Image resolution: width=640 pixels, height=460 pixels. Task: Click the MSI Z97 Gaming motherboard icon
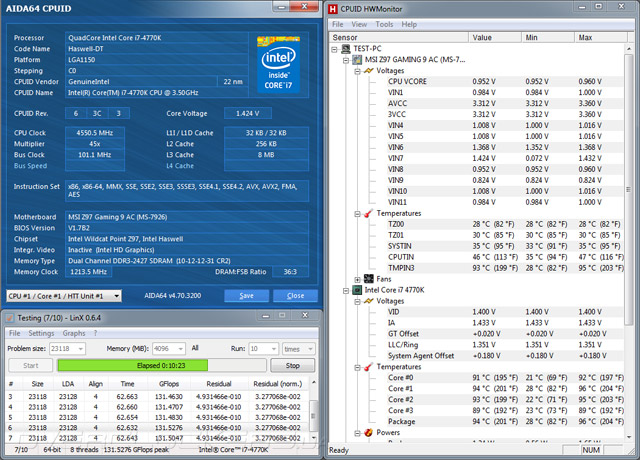coord(358,59)
